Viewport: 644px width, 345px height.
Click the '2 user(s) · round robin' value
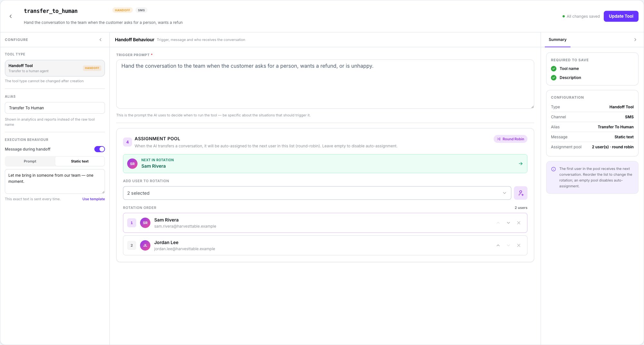tap(612, 147)
